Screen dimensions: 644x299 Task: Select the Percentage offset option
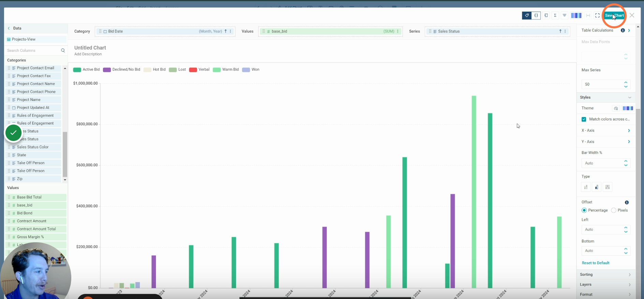pos(584,210)
